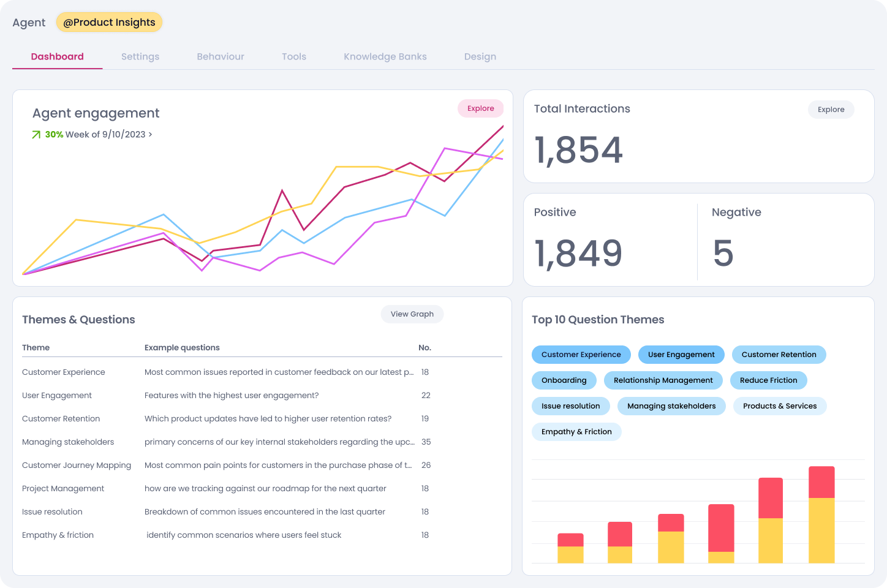Open the Relationship Management theme details

pyautogui.click(x=663, y=380)
